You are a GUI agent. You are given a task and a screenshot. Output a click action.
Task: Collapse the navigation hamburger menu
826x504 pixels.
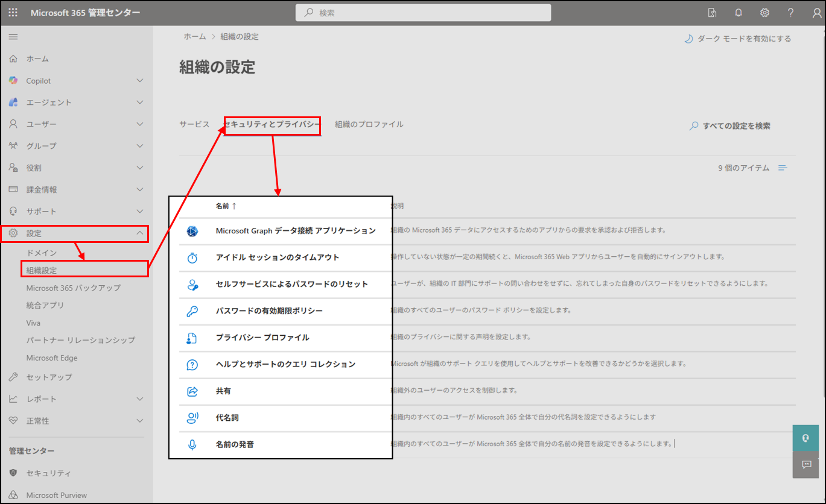pyautogui.click(x=13, y=37)
